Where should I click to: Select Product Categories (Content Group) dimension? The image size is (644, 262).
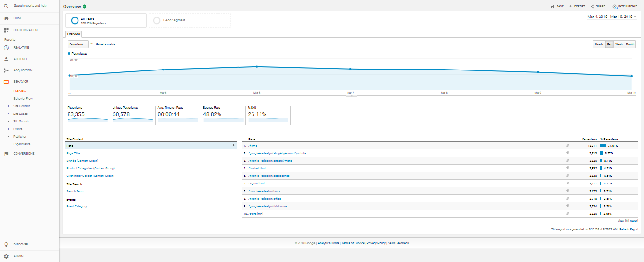pyautogui.click(x=90, y=168)
